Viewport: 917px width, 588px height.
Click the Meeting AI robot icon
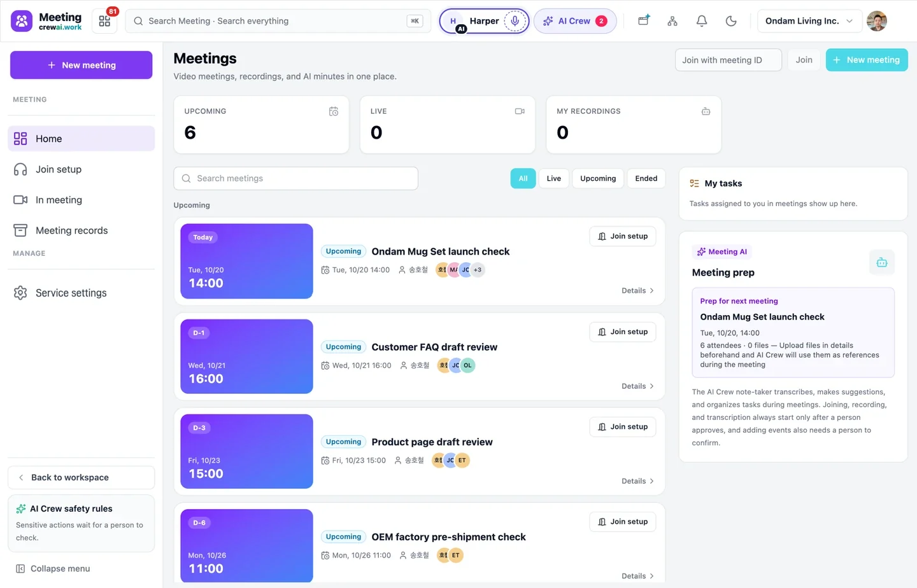882,262
